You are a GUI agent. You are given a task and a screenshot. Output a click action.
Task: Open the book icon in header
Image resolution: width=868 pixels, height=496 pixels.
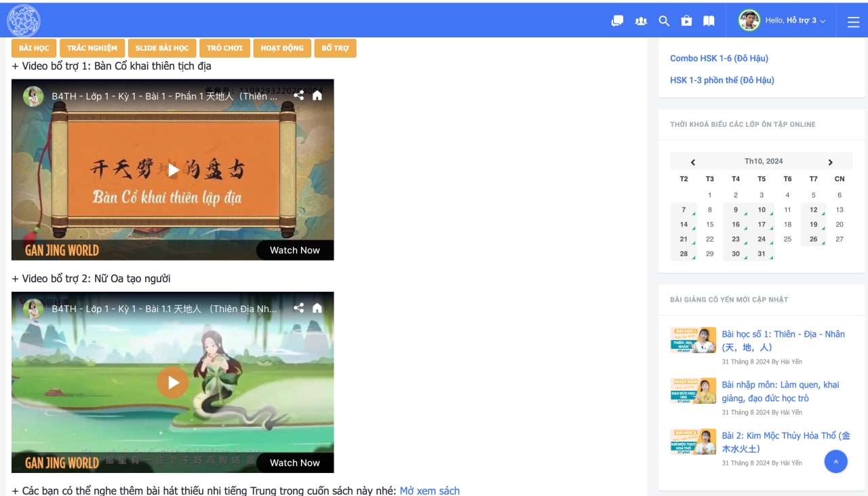point(709,21)
